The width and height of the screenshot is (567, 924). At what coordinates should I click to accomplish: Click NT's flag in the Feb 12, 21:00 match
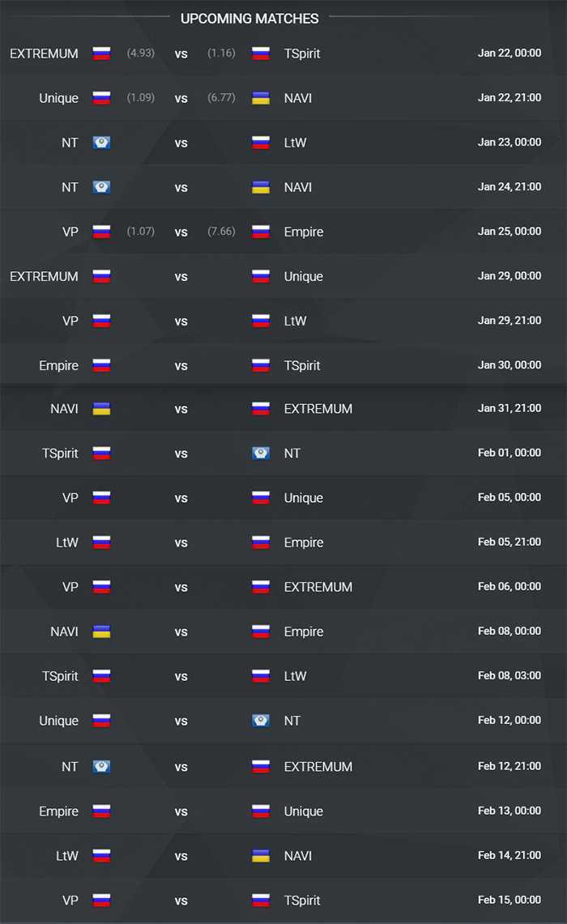101,767
